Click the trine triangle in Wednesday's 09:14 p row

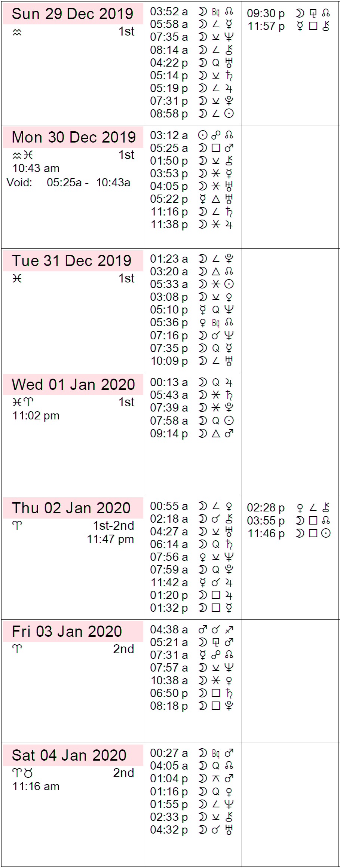coord(215,433)
